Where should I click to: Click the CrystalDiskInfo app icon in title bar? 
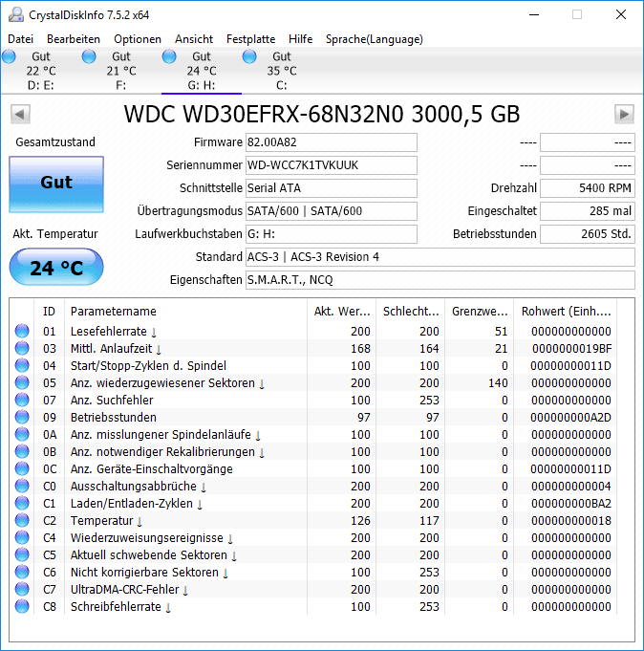[16, 15]
